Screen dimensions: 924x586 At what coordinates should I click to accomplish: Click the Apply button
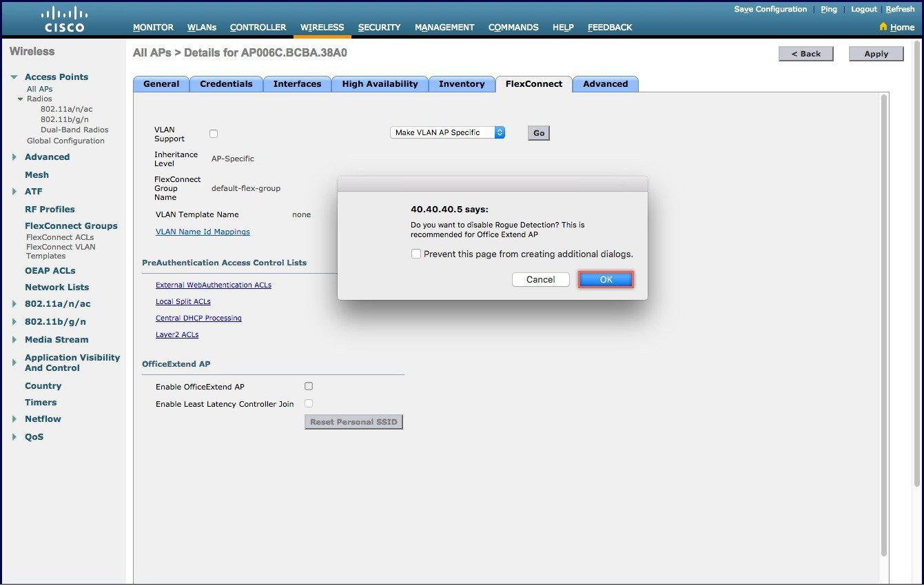(876, 54)
